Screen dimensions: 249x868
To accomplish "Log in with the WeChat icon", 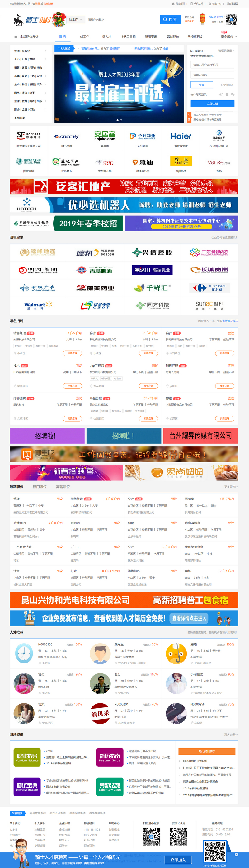I will (233, 95).
